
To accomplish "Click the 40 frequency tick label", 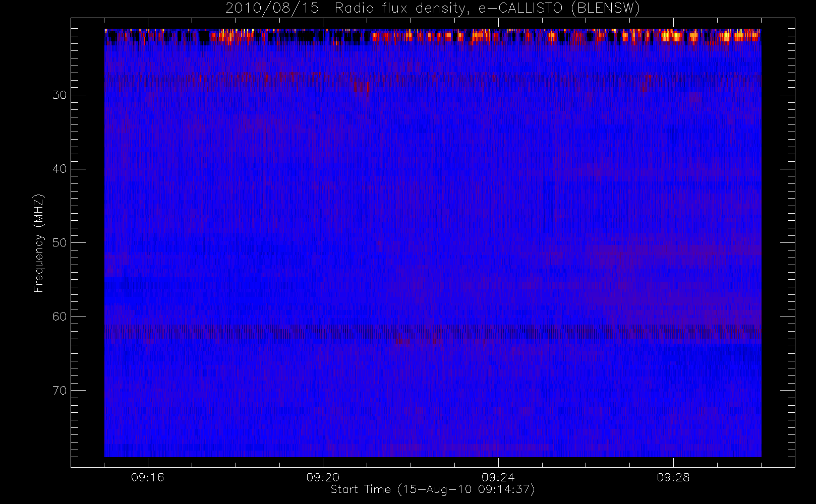I will (60, 169).
